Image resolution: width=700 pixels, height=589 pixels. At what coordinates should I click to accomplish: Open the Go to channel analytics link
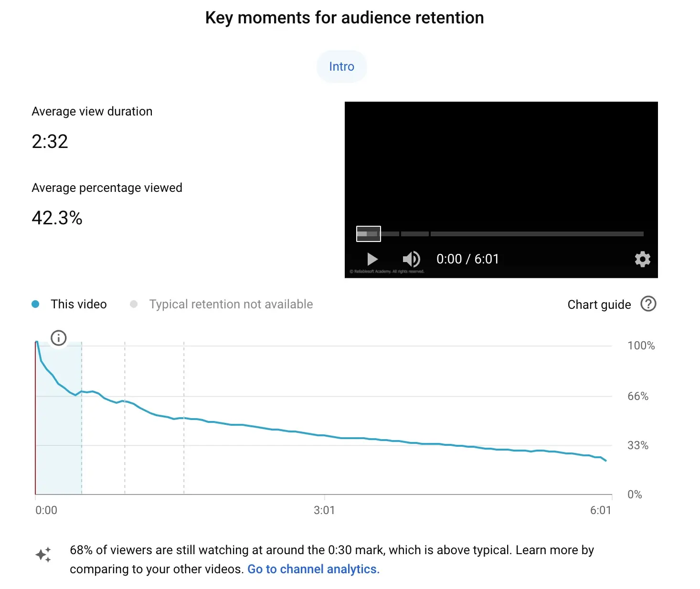pyautogui.click(x=313, y=569)
